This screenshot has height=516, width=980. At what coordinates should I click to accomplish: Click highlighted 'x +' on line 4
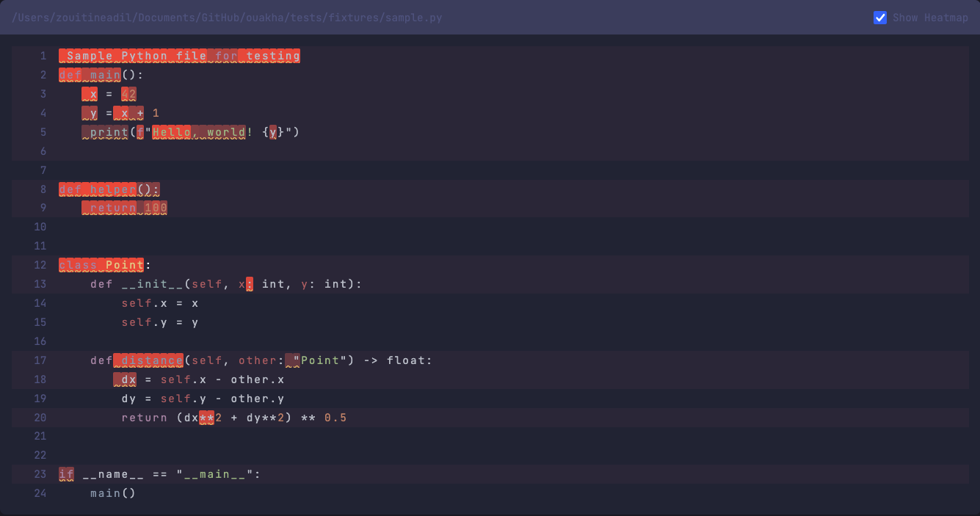(128, 113)
